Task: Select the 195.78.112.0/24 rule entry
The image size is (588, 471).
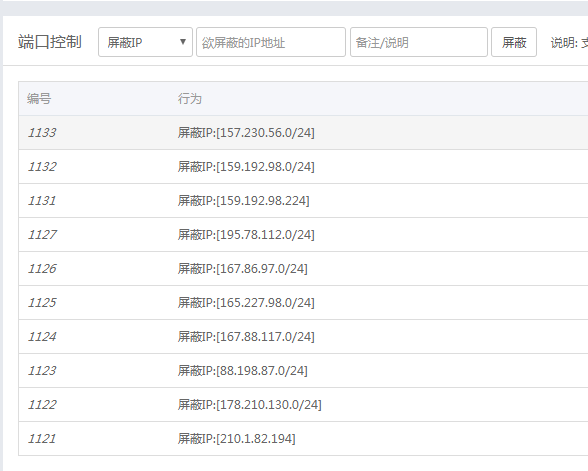Action: (x=246, y=235)
